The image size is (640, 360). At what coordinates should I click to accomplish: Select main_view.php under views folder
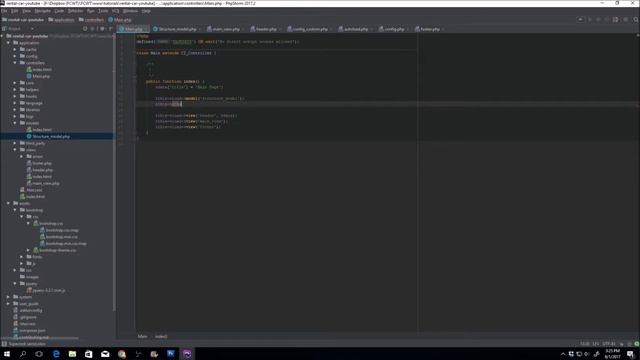(43, 183)
